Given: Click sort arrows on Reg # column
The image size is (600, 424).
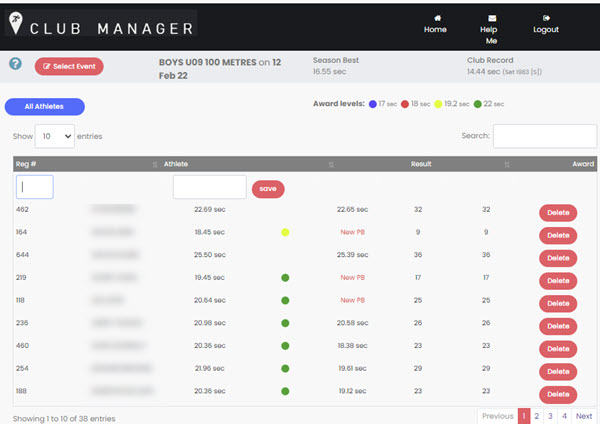Looking at the screenshot, I should [154, 164].
